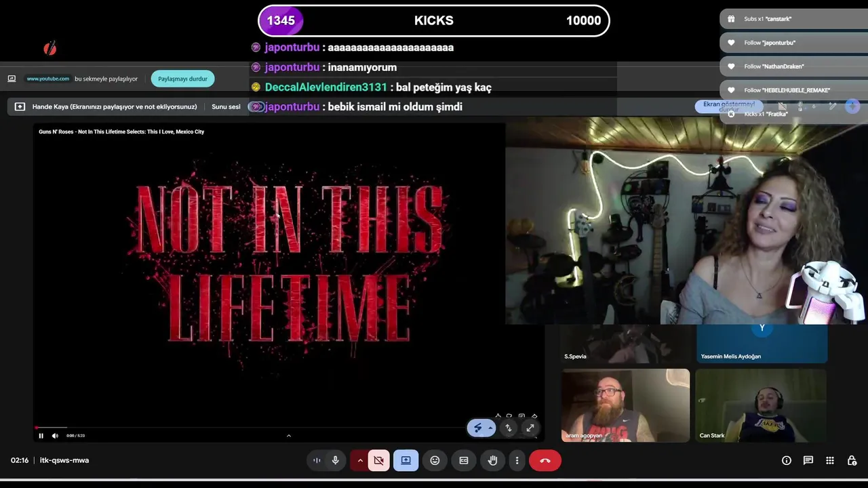This screenshot has width=868, height=488.
Task: Expand annotation tool options arrow
Action: [x=490, y=428]
